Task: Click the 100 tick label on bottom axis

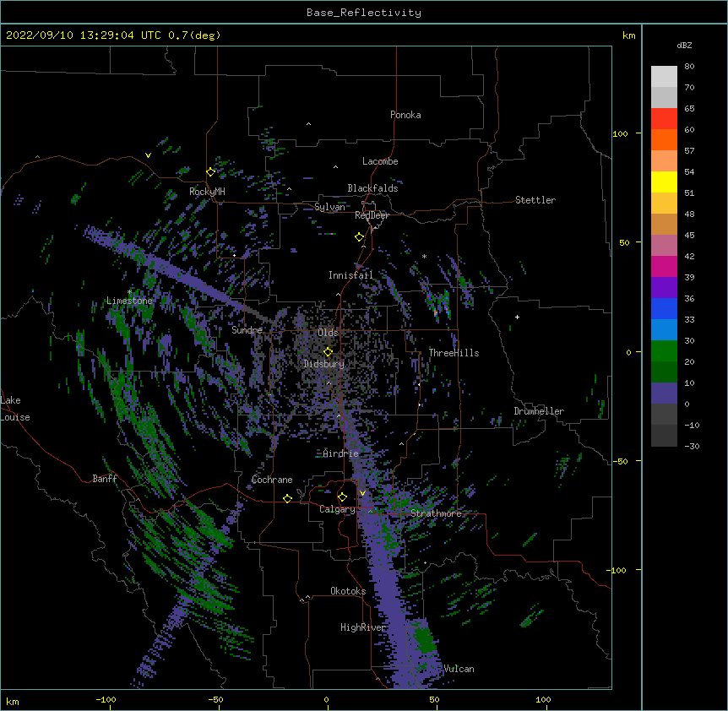Action: [x=543, y=699]
